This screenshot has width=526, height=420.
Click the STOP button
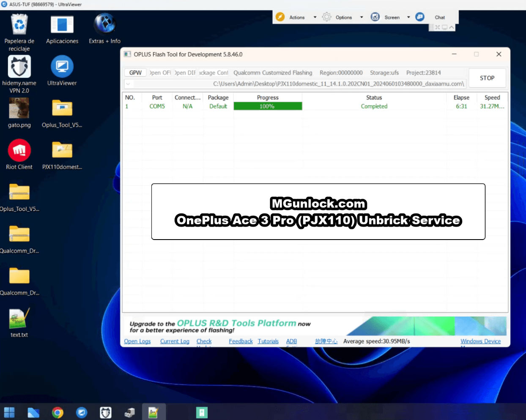(x=487, y=78)
